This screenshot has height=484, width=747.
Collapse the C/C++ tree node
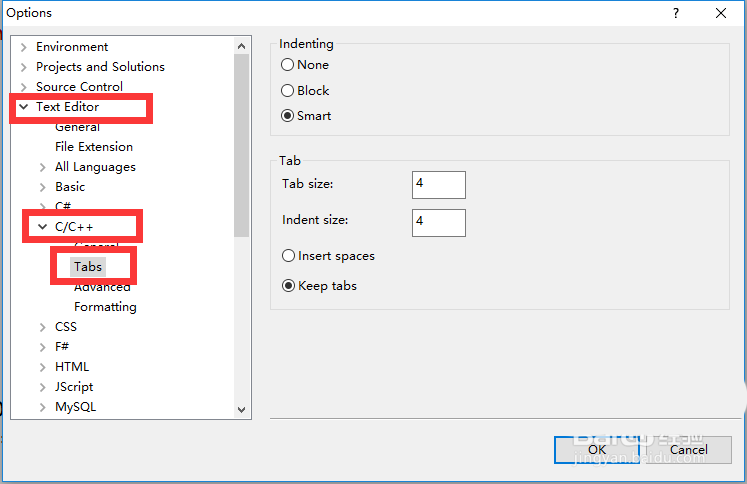pyautogui.click(x=42, y=227)
